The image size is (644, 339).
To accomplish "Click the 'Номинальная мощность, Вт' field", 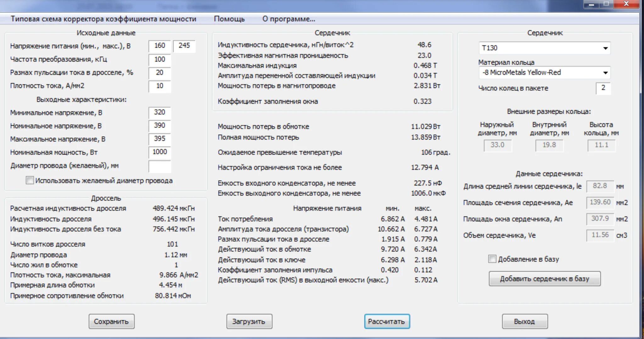I will (160, 152).
